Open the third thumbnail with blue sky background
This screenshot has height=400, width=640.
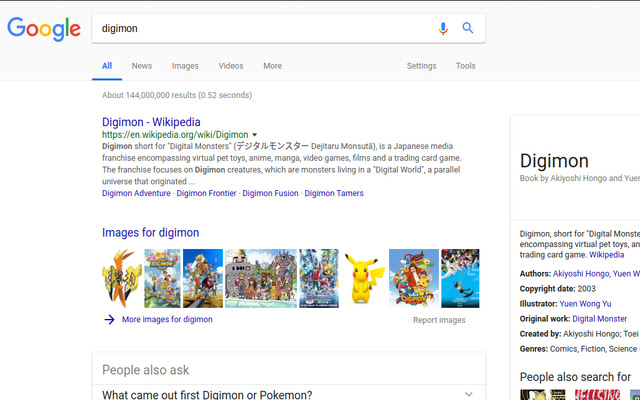203,278
